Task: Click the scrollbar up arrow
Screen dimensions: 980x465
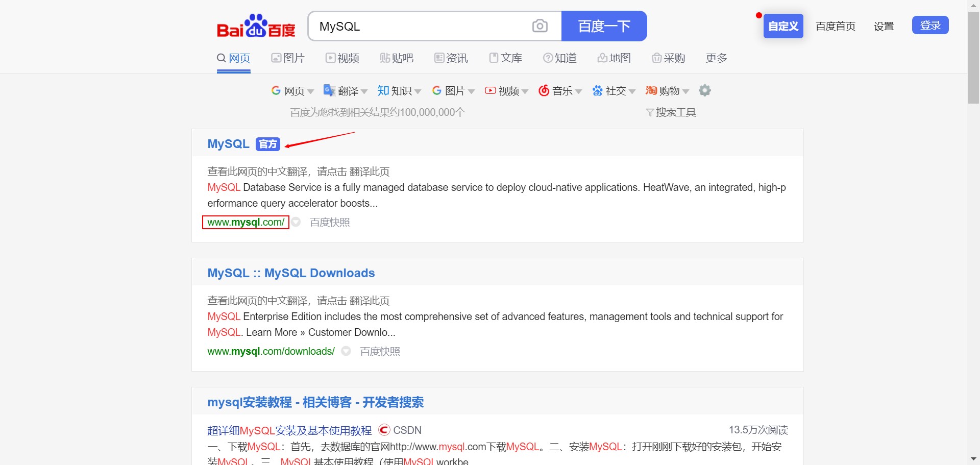Action: [973, 5]
